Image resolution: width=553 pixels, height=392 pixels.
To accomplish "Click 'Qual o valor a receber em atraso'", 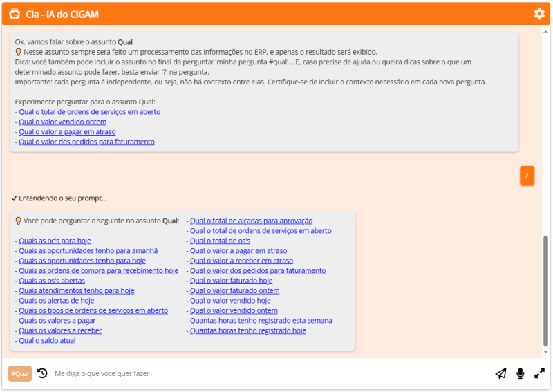I will point(241,261).
